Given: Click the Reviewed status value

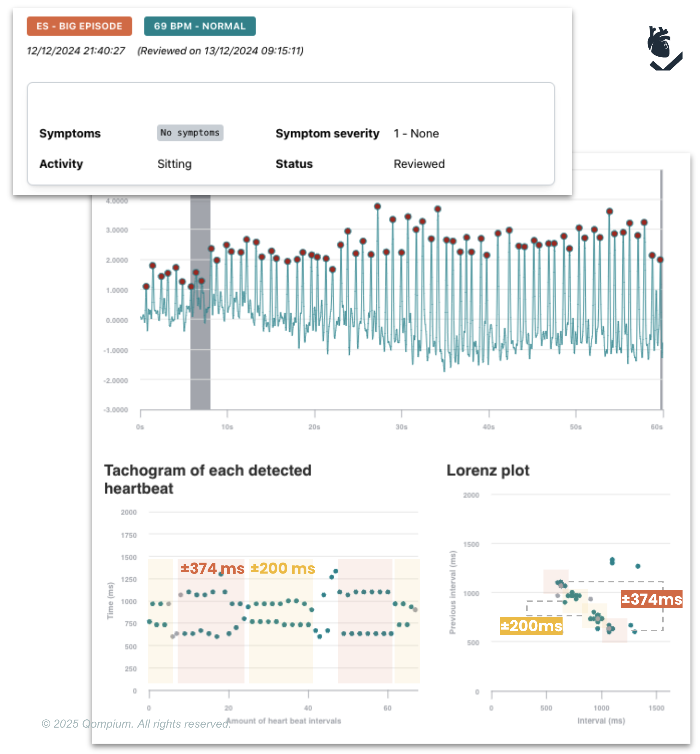Looking at the screenshot, I should [419, 164].
